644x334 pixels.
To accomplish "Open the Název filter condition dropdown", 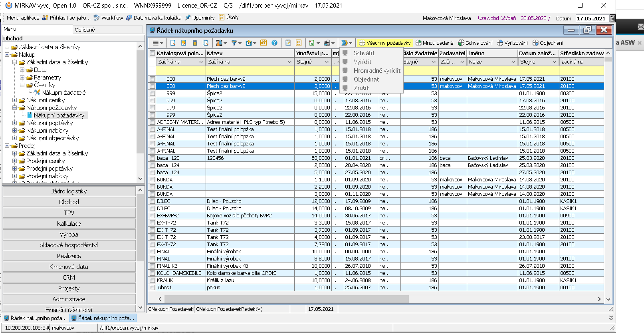I will [290, 62].
